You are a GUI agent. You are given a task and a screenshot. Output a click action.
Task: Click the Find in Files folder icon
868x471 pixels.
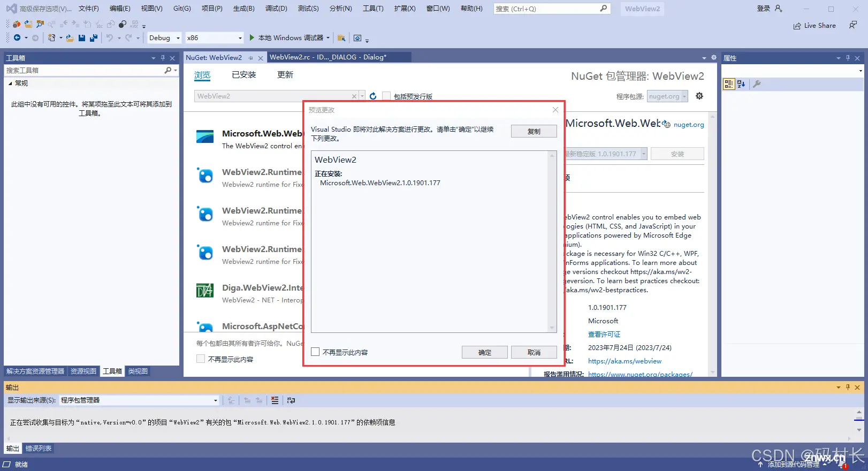pos(341,38)
